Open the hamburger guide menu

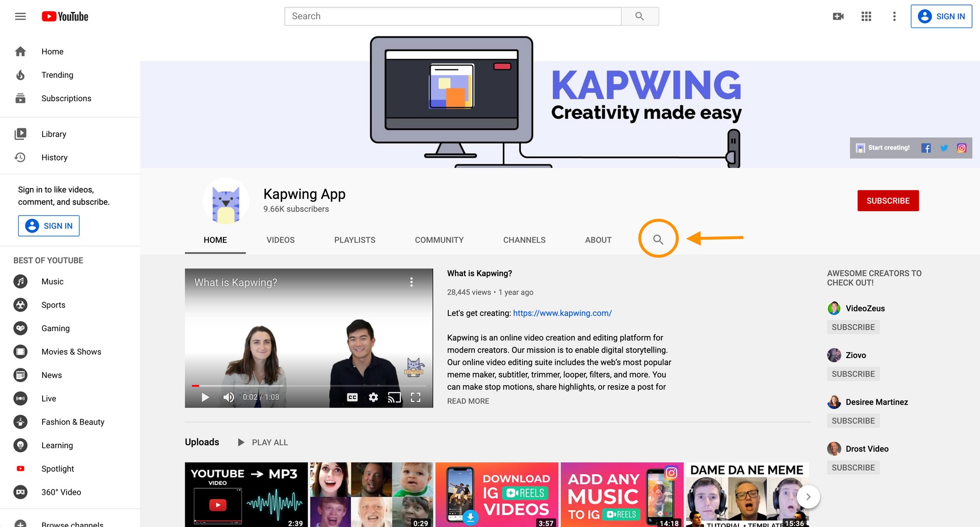20,17
